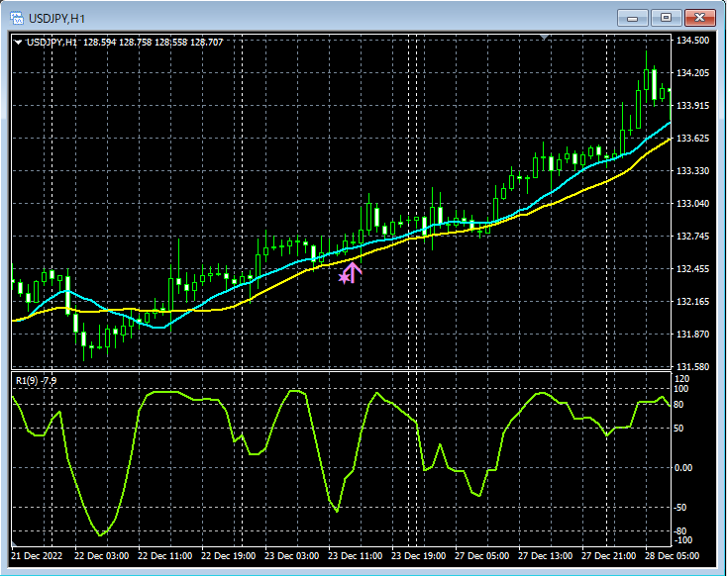Select the R1(9) -7.9 indicator label
Image resolution: width=728 pixels, height=576 pixels.
coord(37,381)
